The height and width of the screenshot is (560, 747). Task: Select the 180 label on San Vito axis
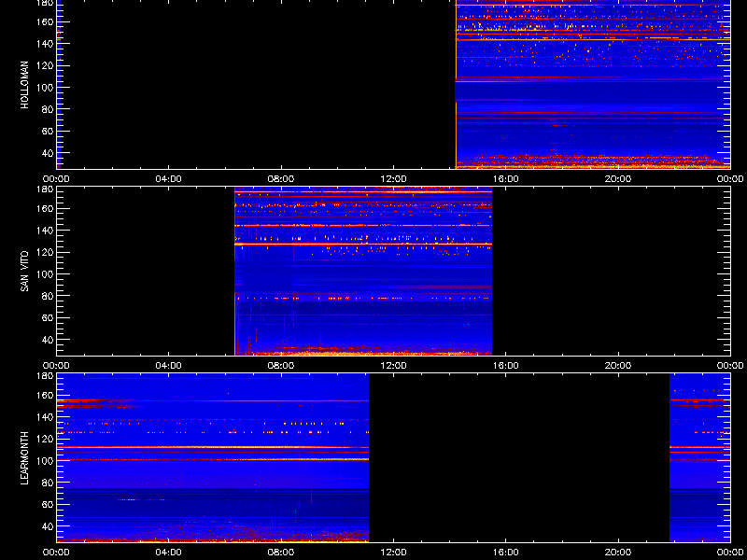45,189
